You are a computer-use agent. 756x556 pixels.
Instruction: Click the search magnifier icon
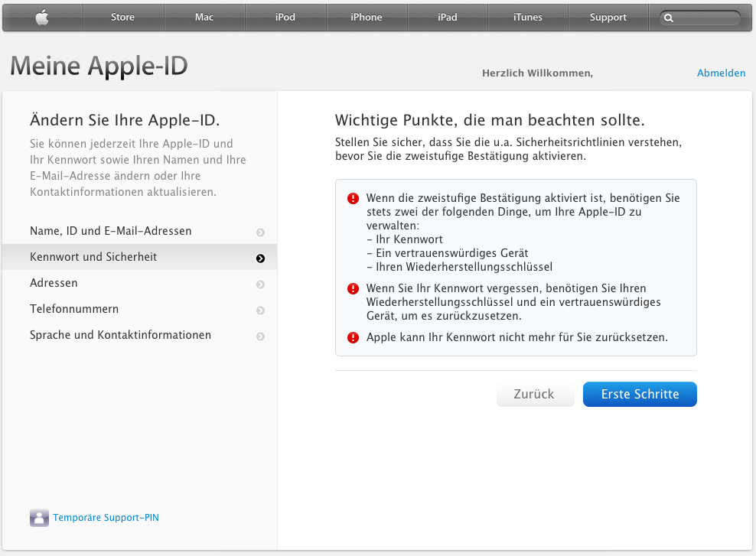(668, 18)
